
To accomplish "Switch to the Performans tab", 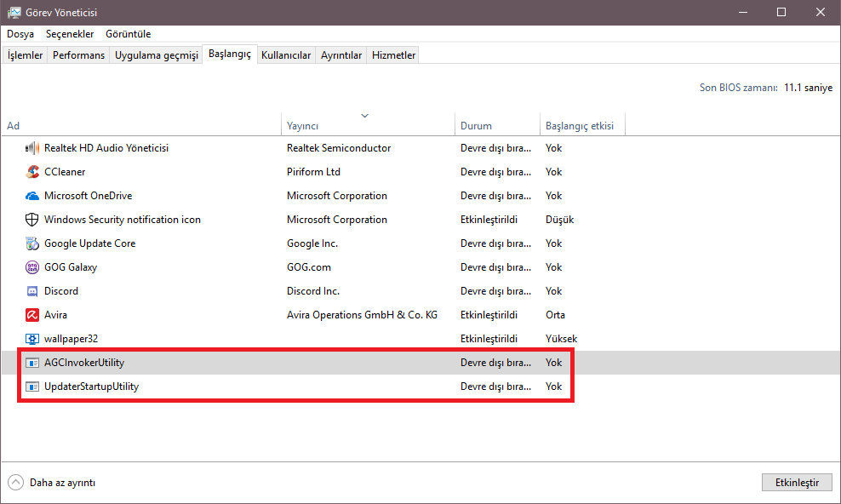I will tap(78, 55).
